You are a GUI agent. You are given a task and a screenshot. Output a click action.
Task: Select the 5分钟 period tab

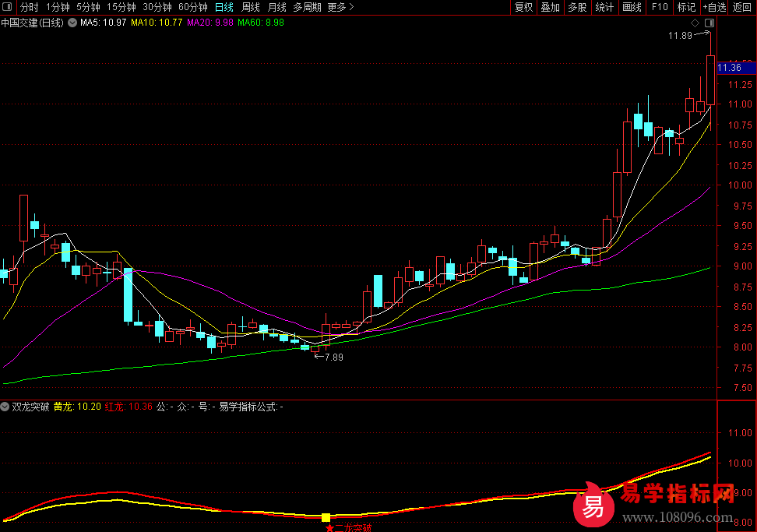click(x=88, y=7)
